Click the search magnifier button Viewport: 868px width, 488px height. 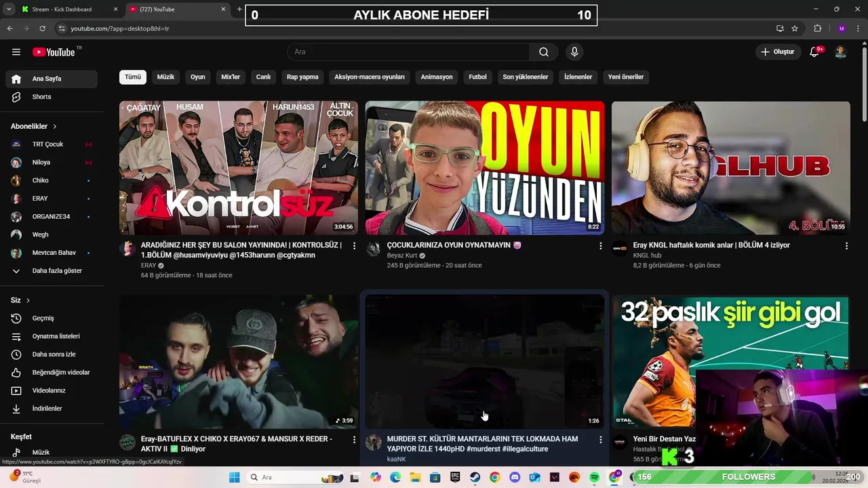[544, 52]
